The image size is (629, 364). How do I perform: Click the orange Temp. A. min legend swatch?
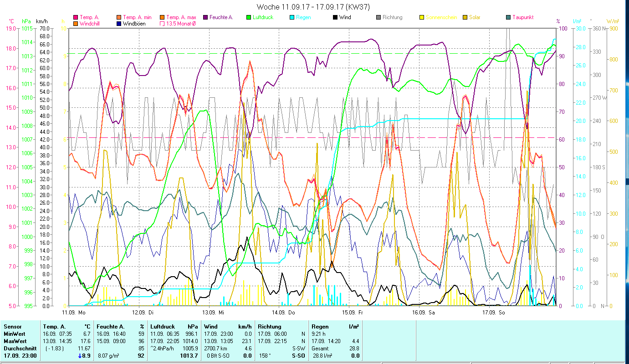click(119, 17)
